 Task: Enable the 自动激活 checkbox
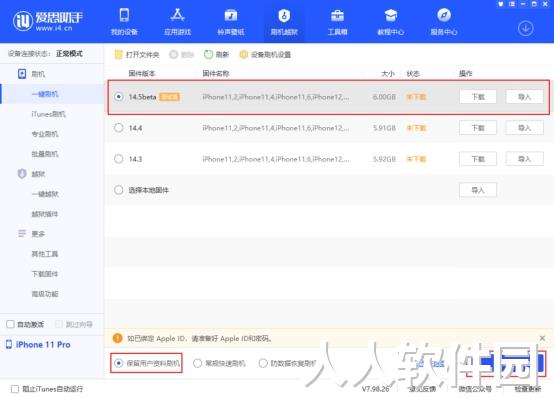[10, 324]
